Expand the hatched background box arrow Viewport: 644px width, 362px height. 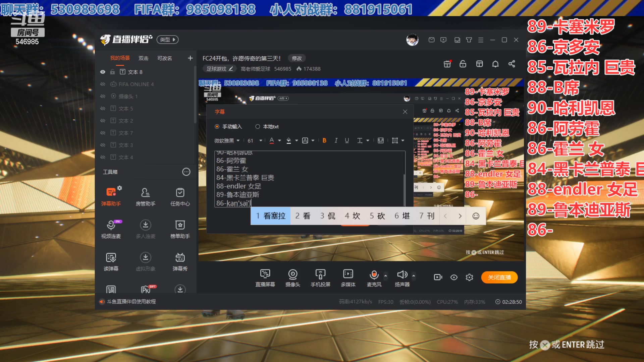click(403, 141)
